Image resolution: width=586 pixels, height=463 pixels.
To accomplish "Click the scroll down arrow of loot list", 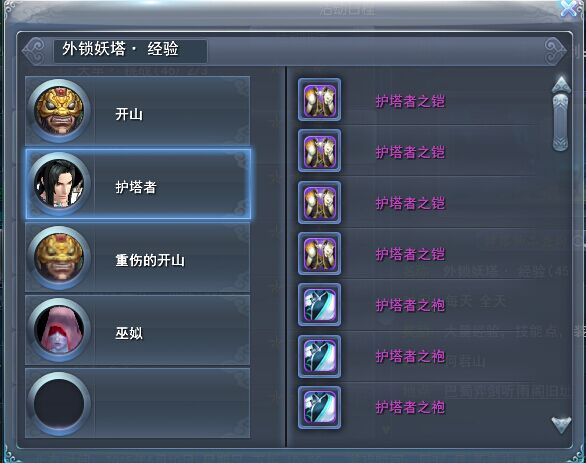I will (561, 425).
